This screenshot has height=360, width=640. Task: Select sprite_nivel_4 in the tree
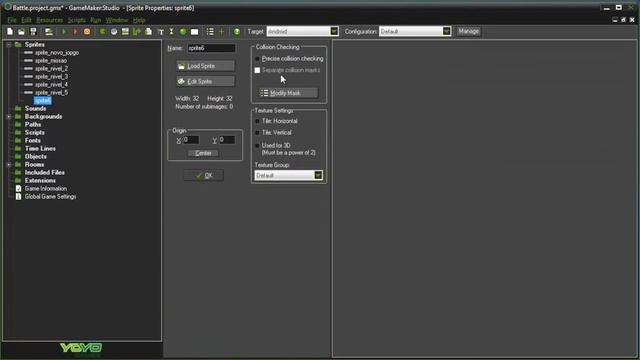pos(51,84)
